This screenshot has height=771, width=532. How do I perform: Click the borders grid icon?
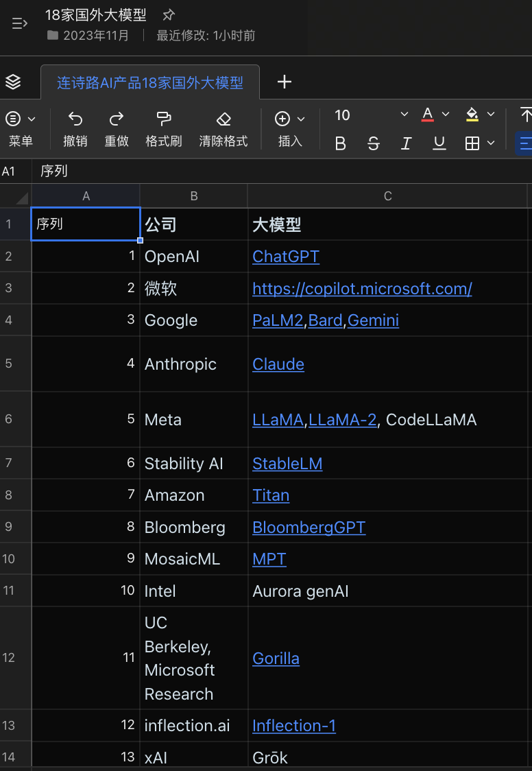(472, 143)
